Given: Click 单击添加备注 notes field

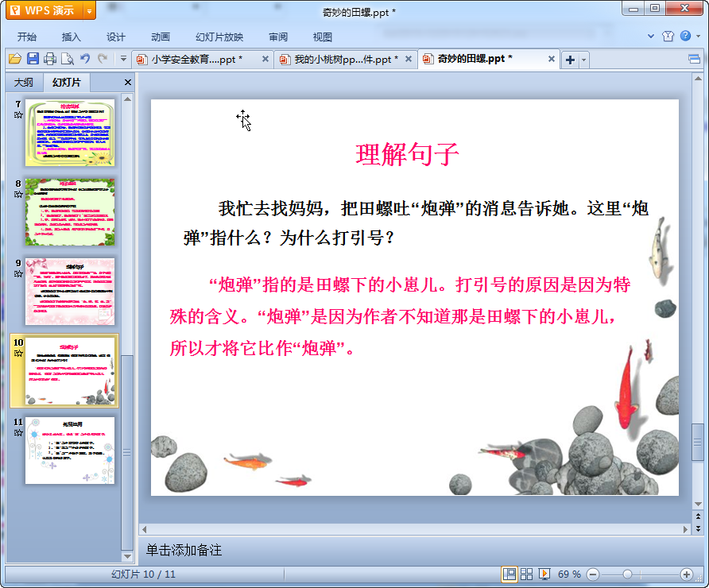Looking at the screenshot, I should click(184, 550).
